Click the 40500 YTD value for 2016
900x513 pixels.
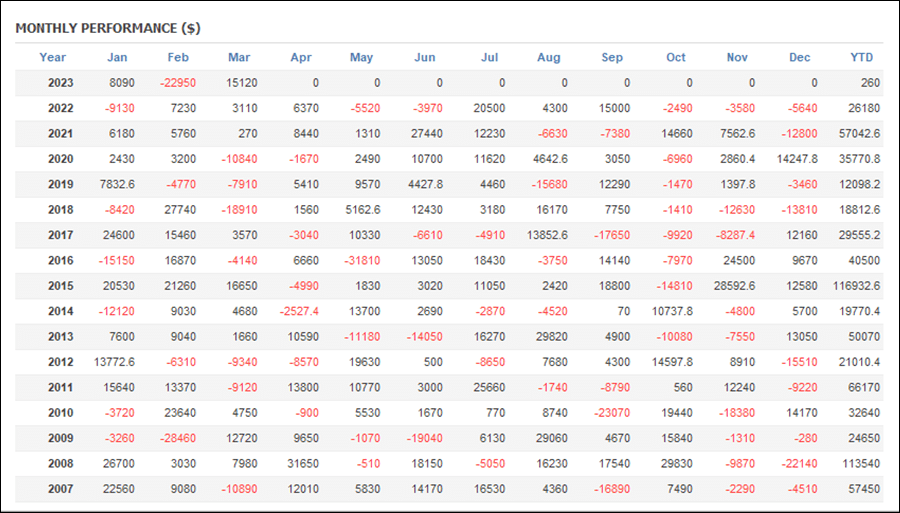[x=864, y=261]
